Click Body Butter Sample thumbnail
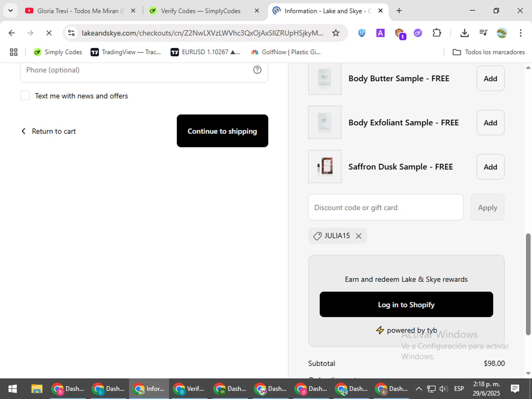Viewport: 532px width, 399px height. point(325,78)
